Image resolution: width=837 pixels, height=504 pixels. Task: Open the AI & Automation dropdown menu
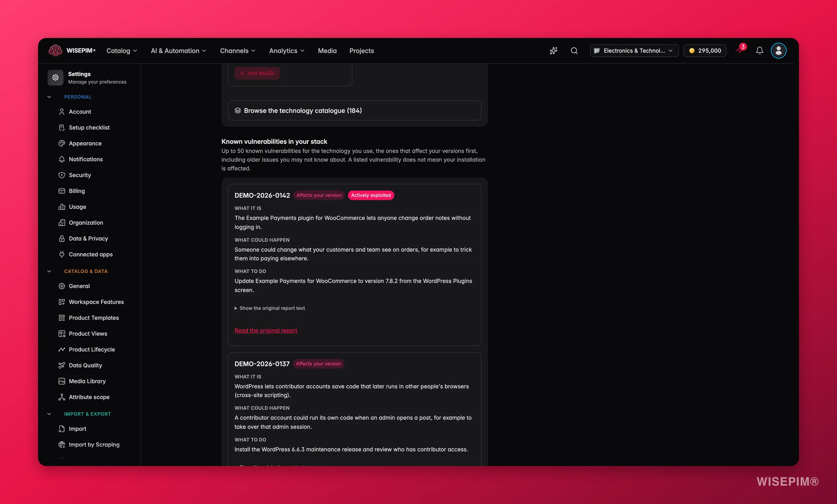pyautogui.click(x=179, y=51)
